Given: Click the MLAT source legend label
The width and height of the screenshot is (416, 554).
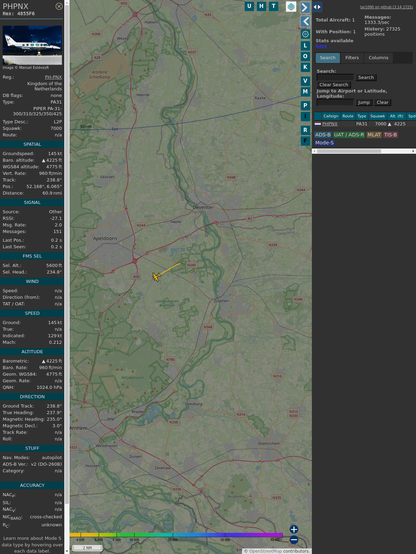Looking at the screenshot, I should pyautogui.click(x=374, y=135).
